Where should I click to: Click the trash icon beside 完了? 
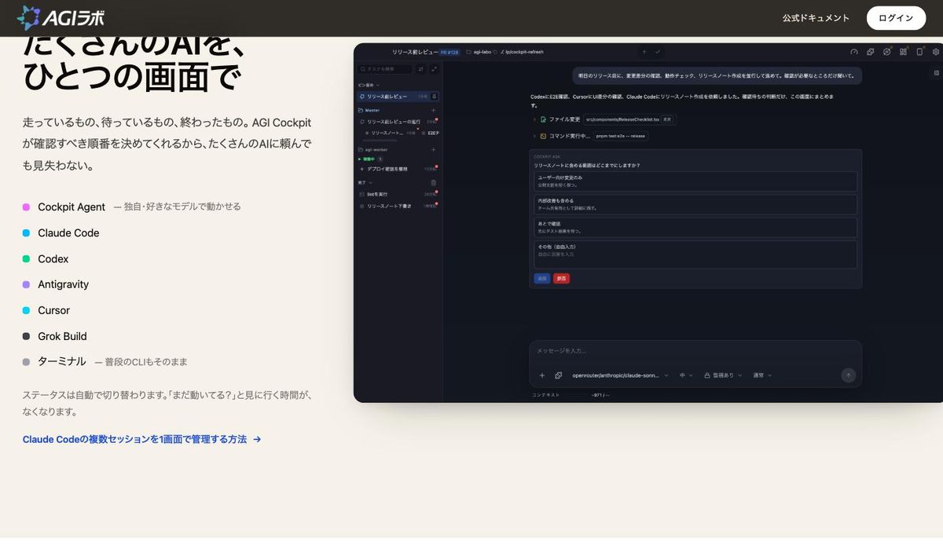433,182
